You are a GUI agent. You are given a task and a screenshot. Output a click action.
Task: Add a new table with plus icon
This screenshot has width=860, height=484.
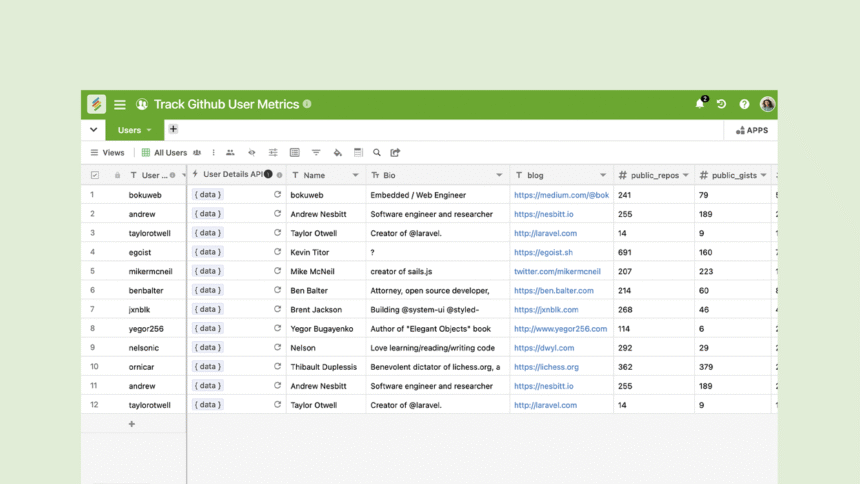pos(173,129)
